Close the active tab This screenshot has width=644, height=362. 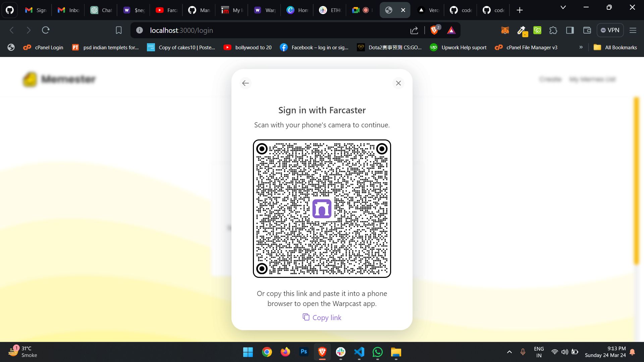pos(403,10)
